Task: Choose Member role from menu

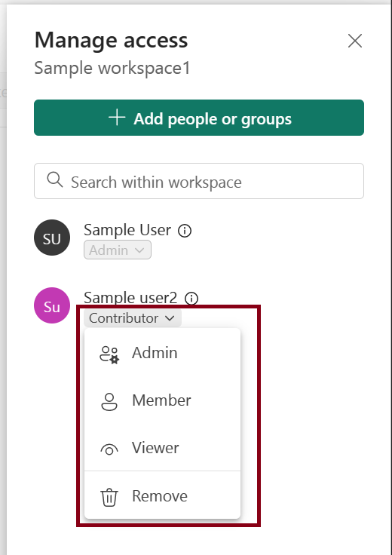Action: pyautogui.click(x=162, y=400)
